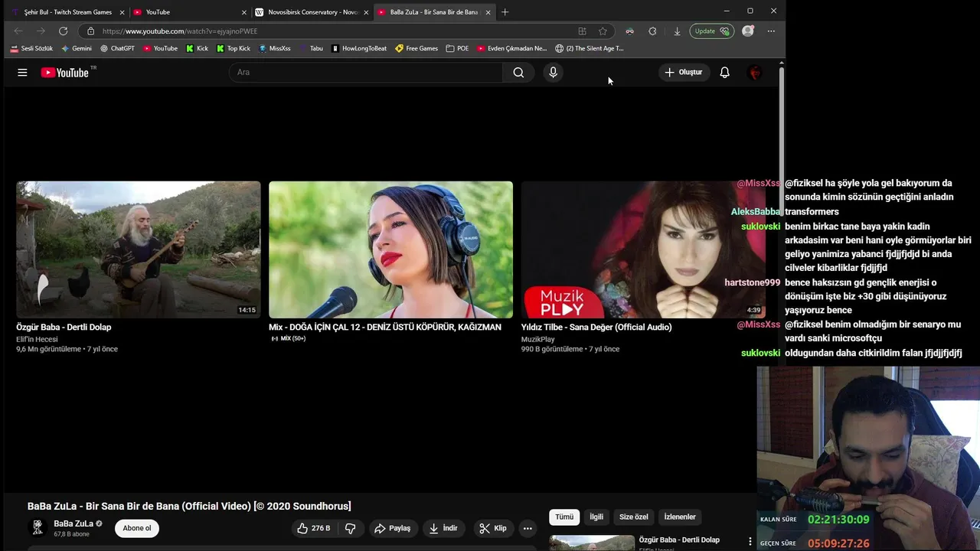Select the Size özel filter chip
The image size is (980, 551).
tap(634, 517)
